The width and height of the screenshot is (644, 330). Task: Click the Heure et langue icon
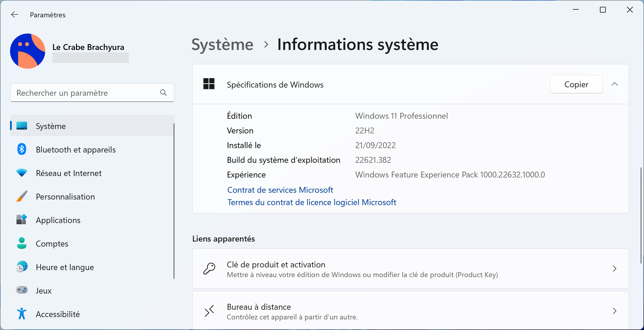pyautogui.click(x=21, y=267)
